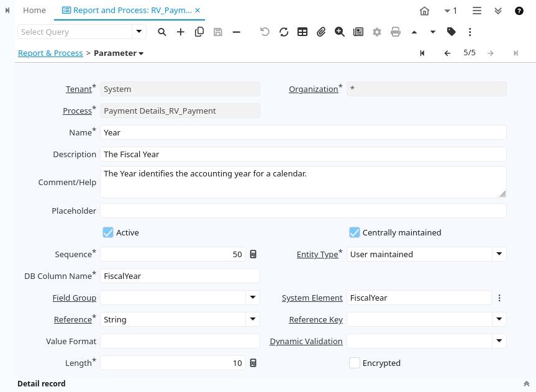Click the Copy Record icon
The height and width of the screenshot is (392, 536).
[199, 32]
